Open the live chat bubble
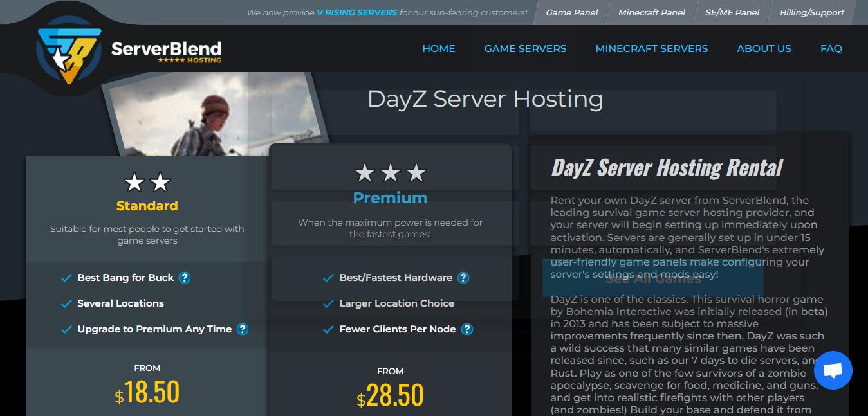 pyautogui.click(x=833, y=370)
